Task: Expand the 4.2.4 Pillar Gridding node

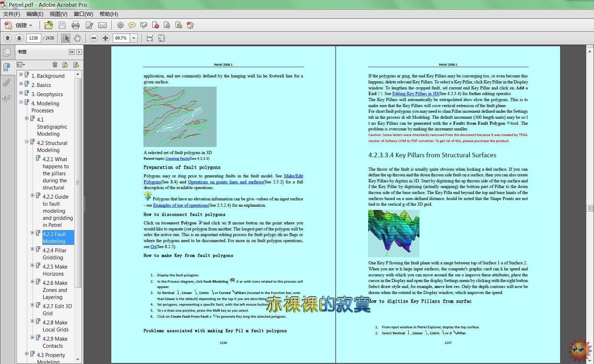Action: coord(32,249)
